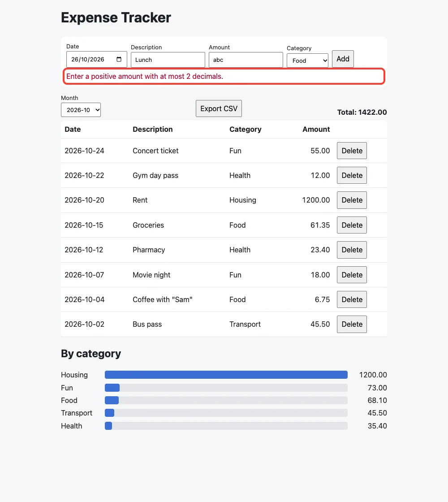Delete the Gym day pass expense
This screenshot has height=502, width=448.
tap(352, 175)
